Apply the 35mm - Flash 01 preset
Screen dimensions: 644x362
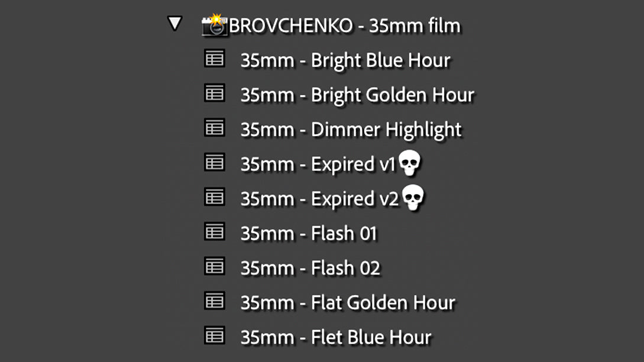click(308, 234)
